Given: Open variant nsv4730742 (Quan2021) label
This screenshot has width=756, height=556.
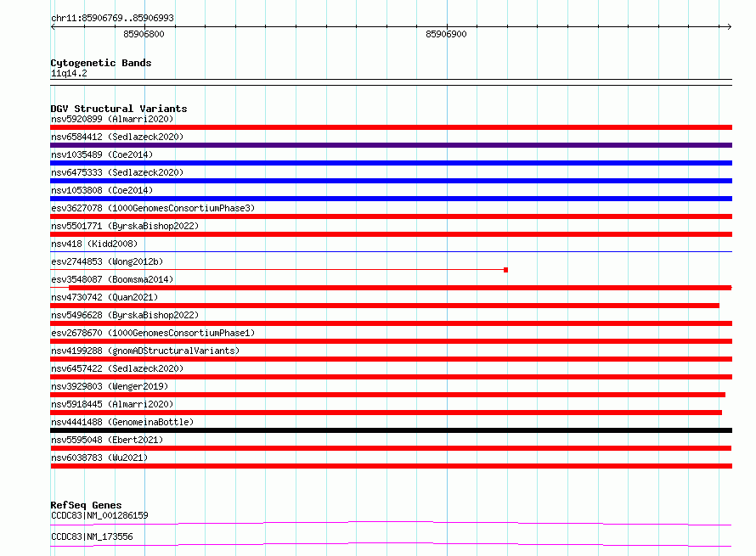Looking at the screenshot, I should pos(104,297).
